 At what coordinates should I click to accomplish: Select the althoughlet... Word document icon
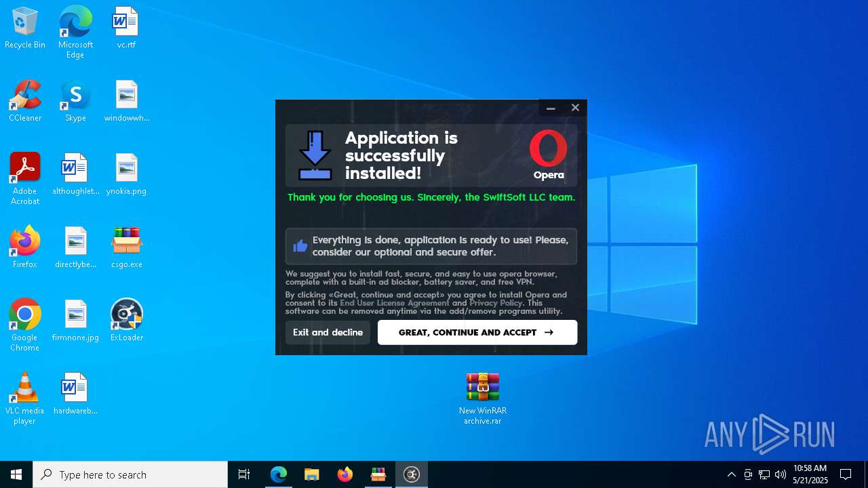75,175
